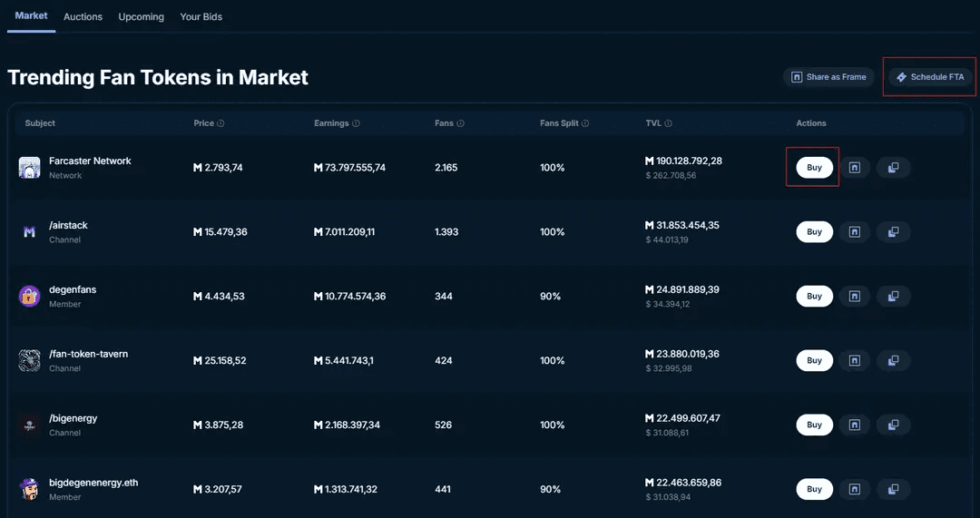Buy the bigdegenenergy.eth token
This screenshot has height=518, width=980.
click(x=814, y=489)
